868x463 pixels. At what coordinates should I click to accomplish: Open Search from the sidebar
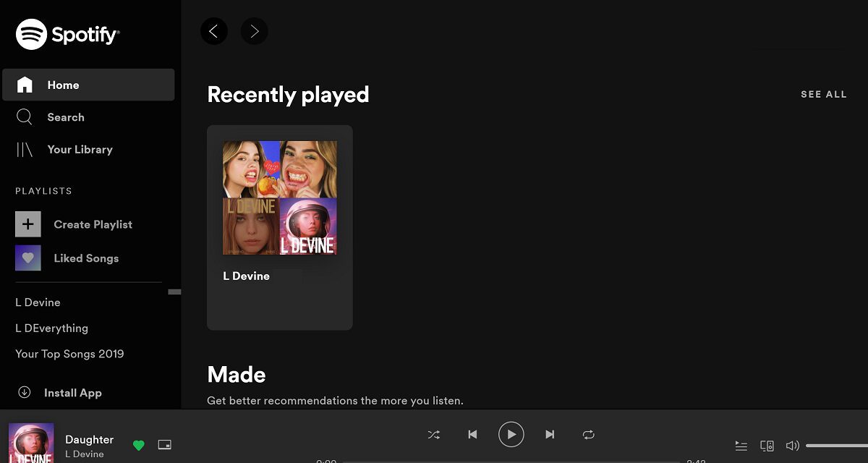[x=66, y=117]
